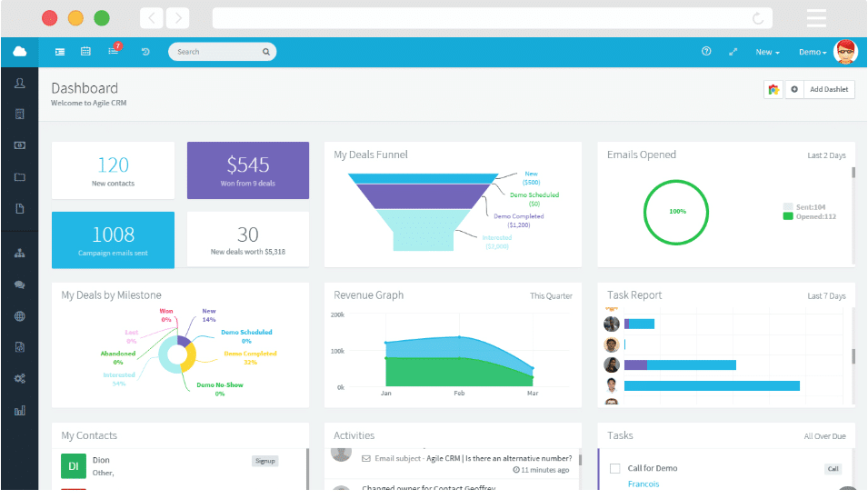The width and height of the screenshot is (868, 499).
Task: Open the Deals money icon in the sidebar
Action: [x=19, y=145]
